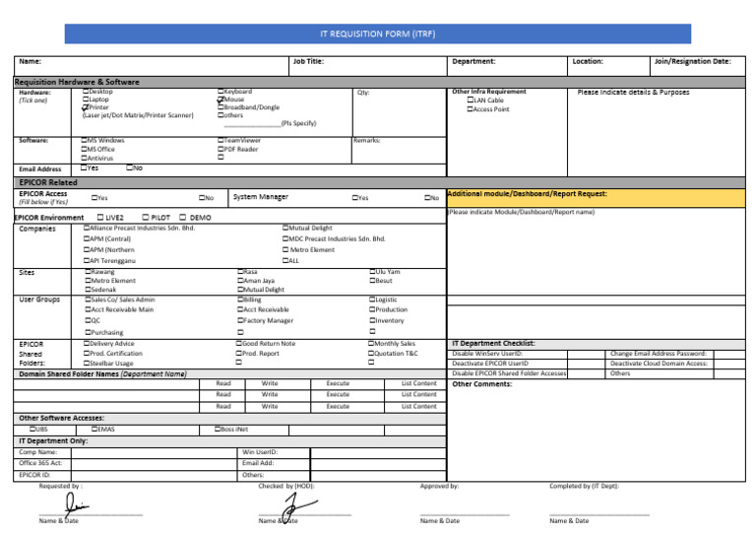The image size is (756, 535).
Task: Check the LAN Cable option
Action: (x=471, y=100)
